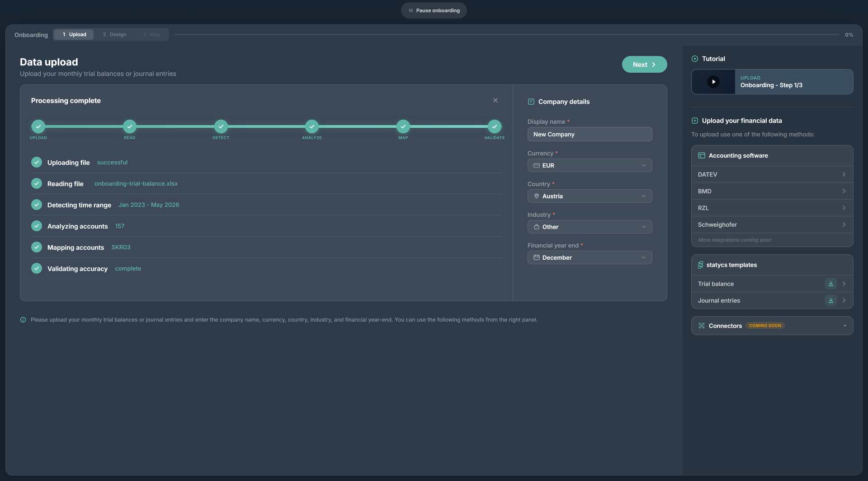Switch to the Map step tab
The width and height of the screenshot is (868, 481).
pyautogui.click(x=151, y=34)
